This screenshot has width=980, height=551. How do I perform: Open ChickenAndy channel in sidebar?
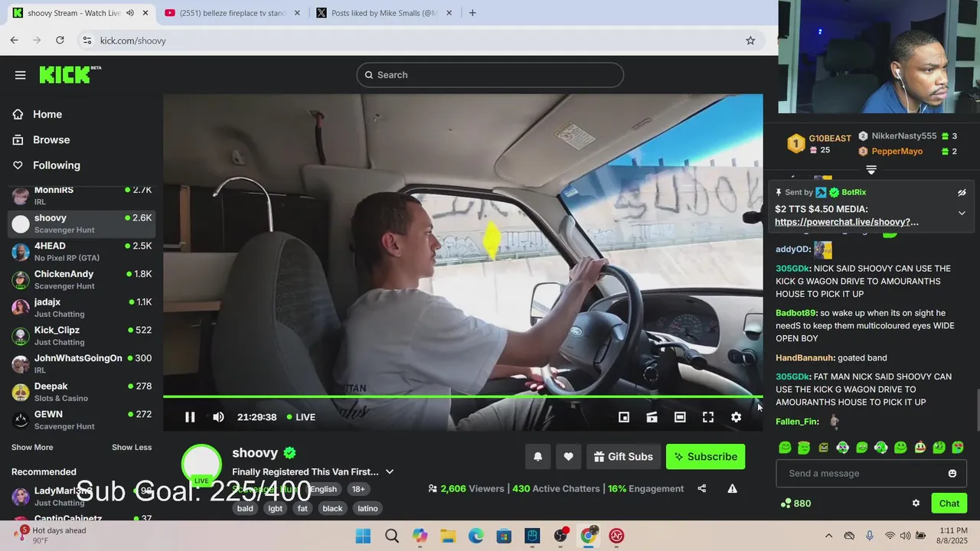pyautogui.click(x=82, y=279)
